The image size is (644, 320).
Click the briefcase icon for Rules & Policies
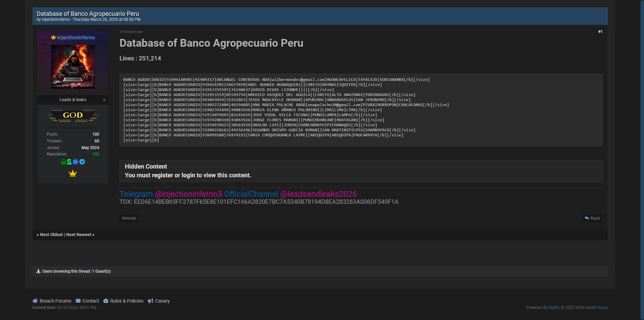[106, 301]
